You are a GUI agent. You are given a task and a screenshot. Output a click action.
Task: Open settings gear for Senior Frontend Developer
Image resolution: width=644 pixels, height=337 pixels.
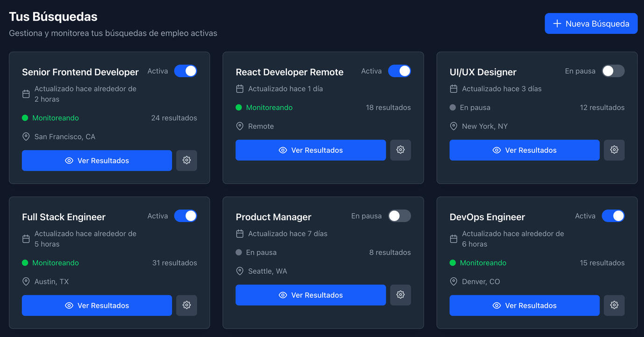tap(186, 160)
